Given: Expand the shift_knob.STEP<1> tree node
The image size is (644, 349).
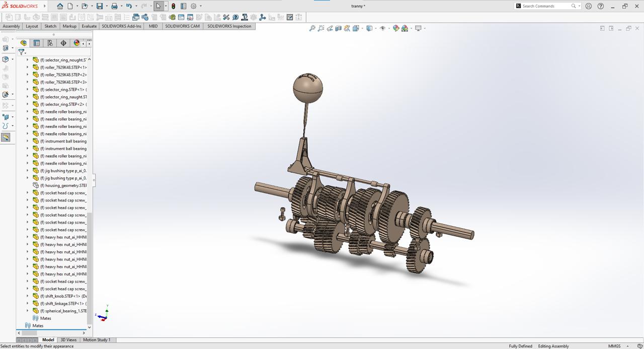Looking at the screenshot, I should click(x=28, y=296).
